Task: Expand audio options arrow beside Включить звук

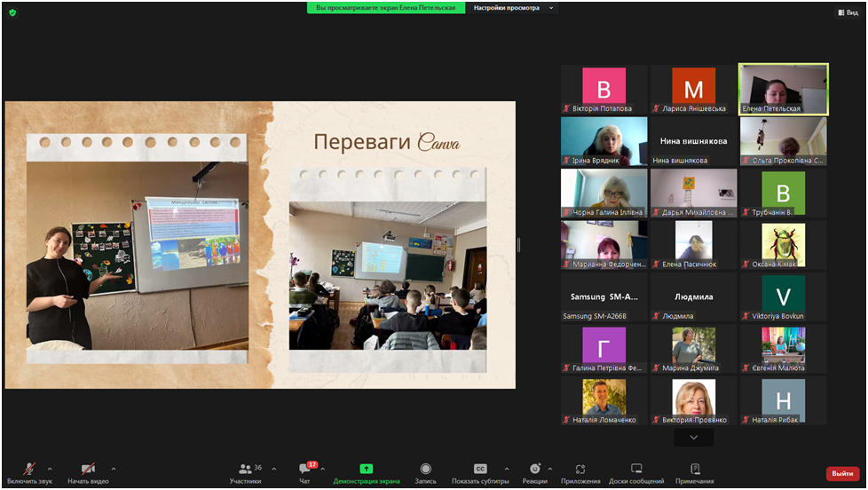Action: click(50, 469)
